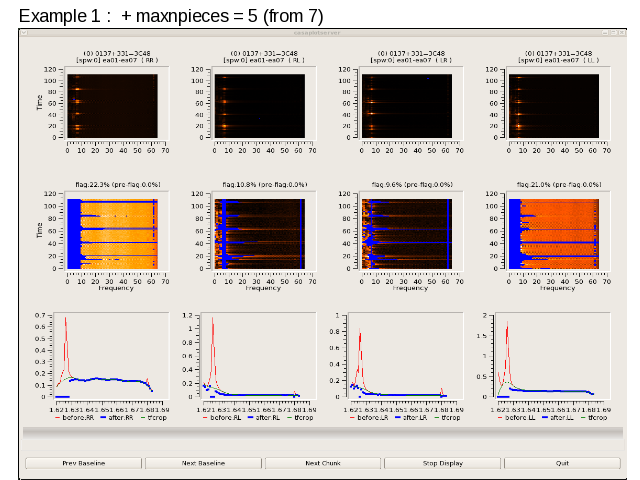This screenshot has width=640, height=480.
Task: Click the gray status bar above buttons
Action: coord(323,432)
